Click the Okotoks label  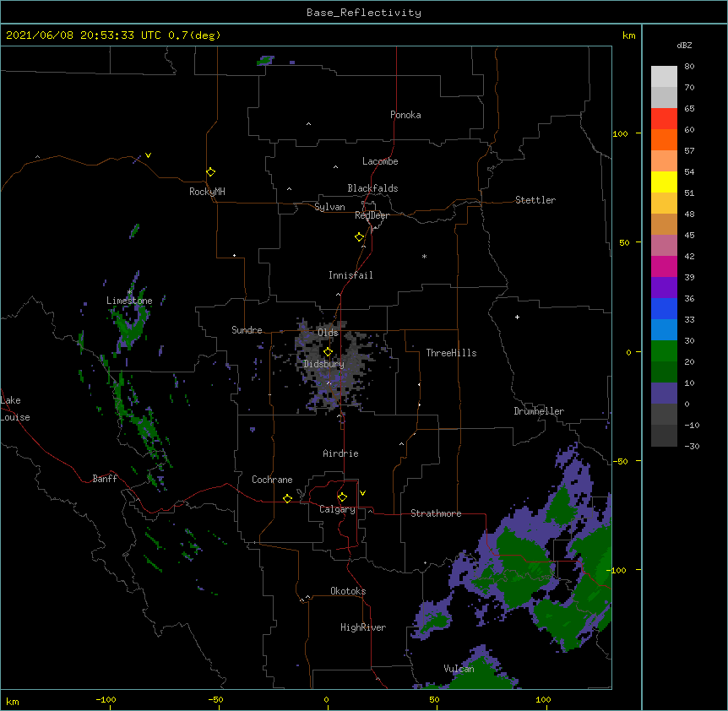[348, 591]
